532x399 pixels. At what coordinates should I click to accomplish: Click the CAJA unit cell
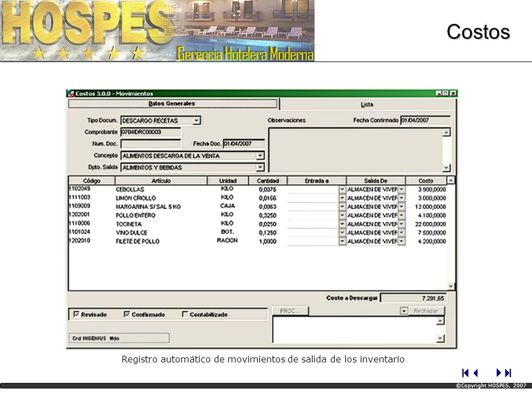point(227,206)
